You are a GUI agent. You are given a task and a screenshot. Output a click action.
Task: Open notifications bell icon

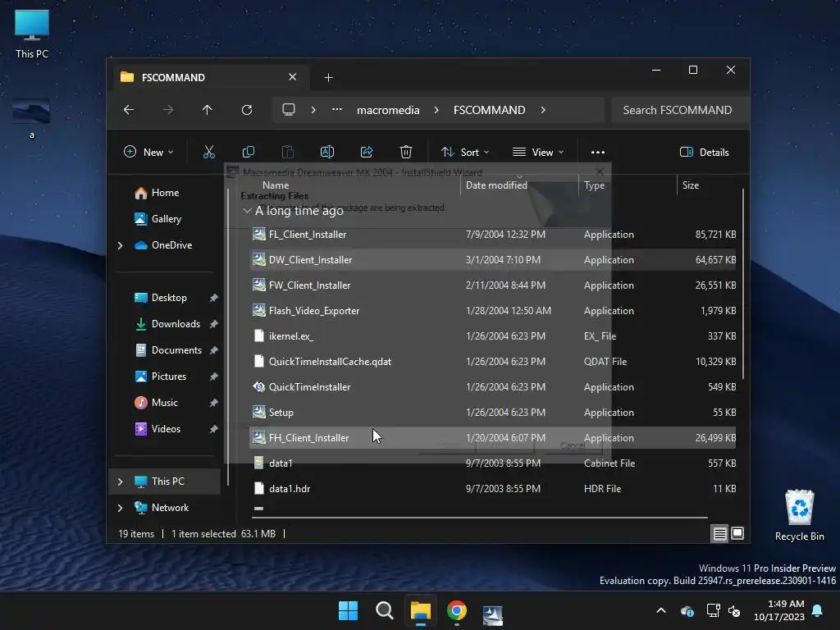818,610
